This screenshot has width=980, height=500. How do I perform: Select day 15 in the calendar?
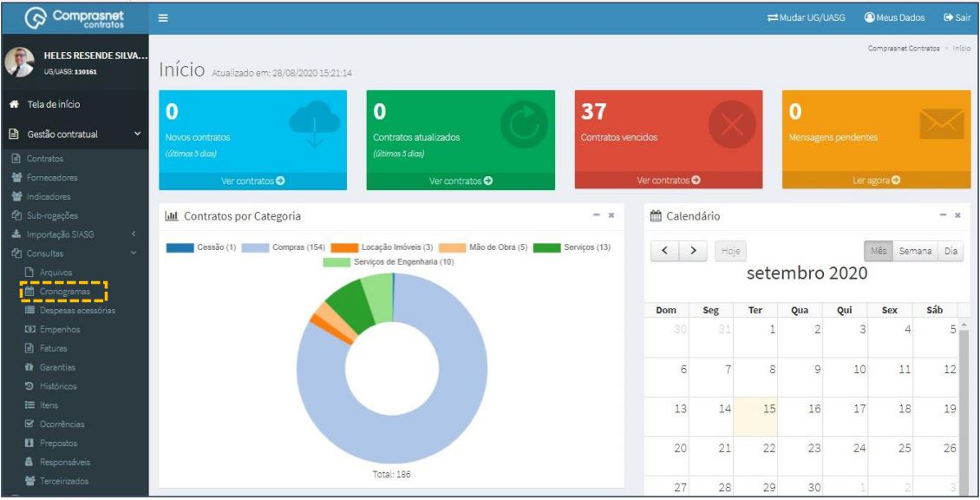(x=755, y=416)
